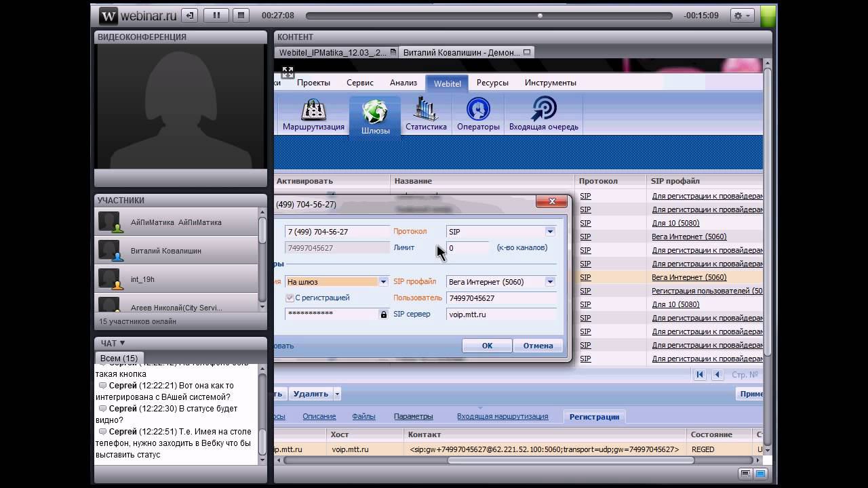This screenshot has height=488, width=868.
Task: Click OK in the gateway dialog
Action: click(x=487, y=346)
